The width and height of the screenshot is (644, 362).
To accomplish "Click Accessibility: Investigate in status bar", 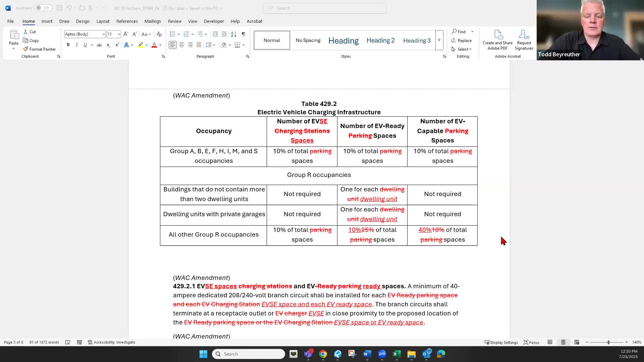I will (111, 342).
